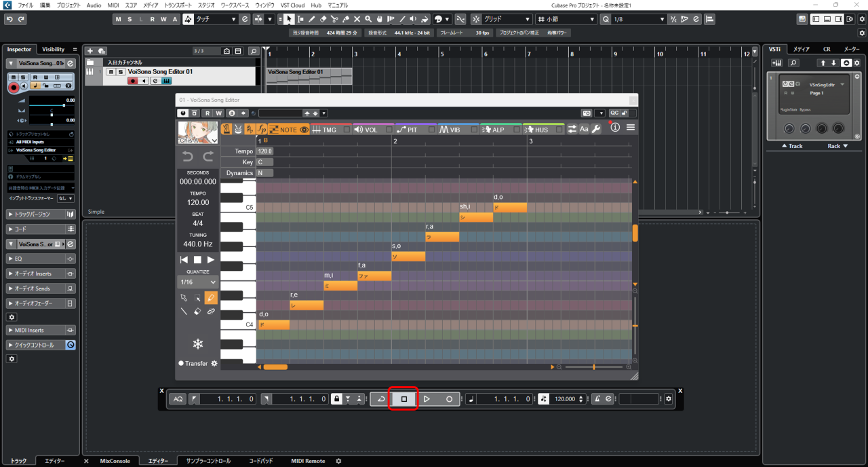The image size is (868, 467).
Task: Open the VoiSona hamburger menu
Action: 631,128
